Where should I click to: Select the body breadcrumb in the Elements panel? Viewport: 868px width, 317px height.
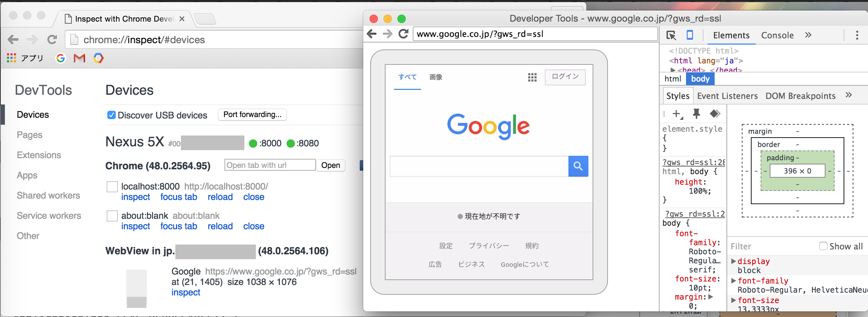(700, 79)
